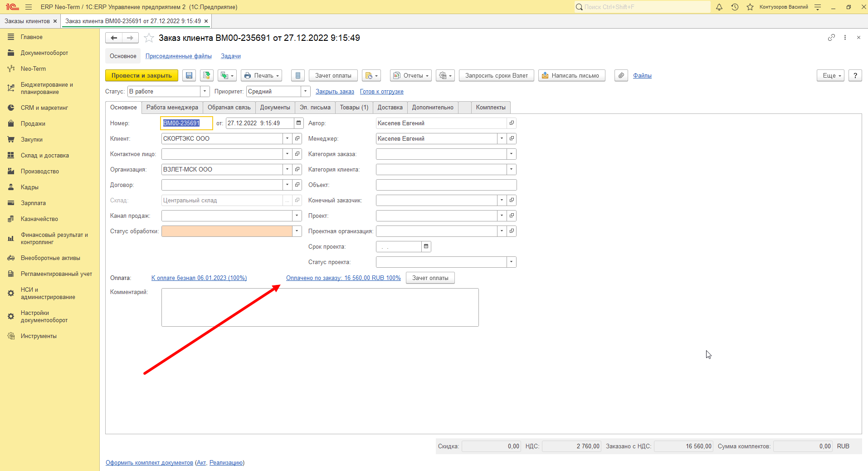
Task: Expand the Статус dropdown
Action: click(205, 91)
